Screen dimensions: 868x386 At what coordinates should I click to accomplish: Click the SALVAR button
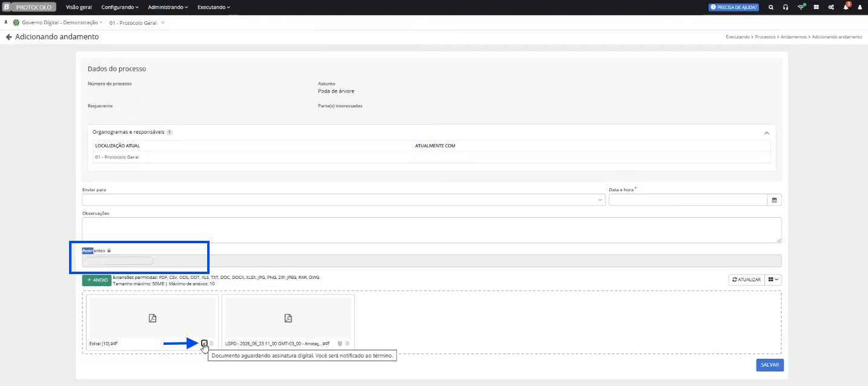[x=770, y=365]
